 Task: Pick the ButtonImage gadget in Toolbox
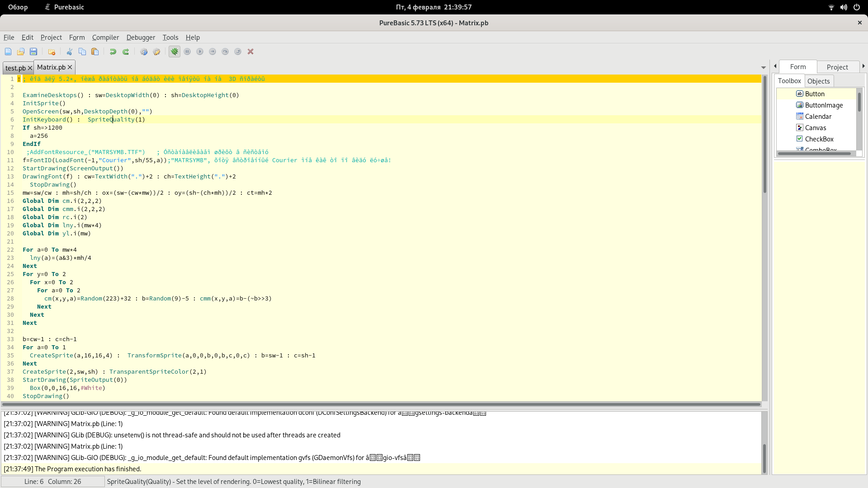tap(816, 105)
